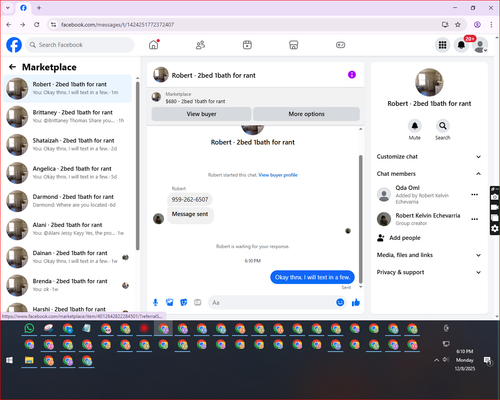
Task: Open the Gaming controller icon
Action: click(340, 45)
